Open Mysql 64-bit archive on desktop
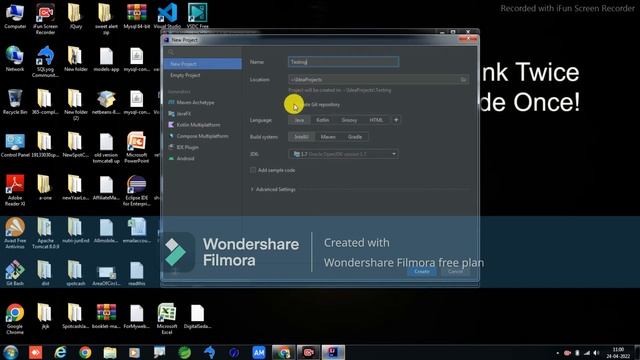Viewport: 640px width, 360px height. tap(136, 16)
